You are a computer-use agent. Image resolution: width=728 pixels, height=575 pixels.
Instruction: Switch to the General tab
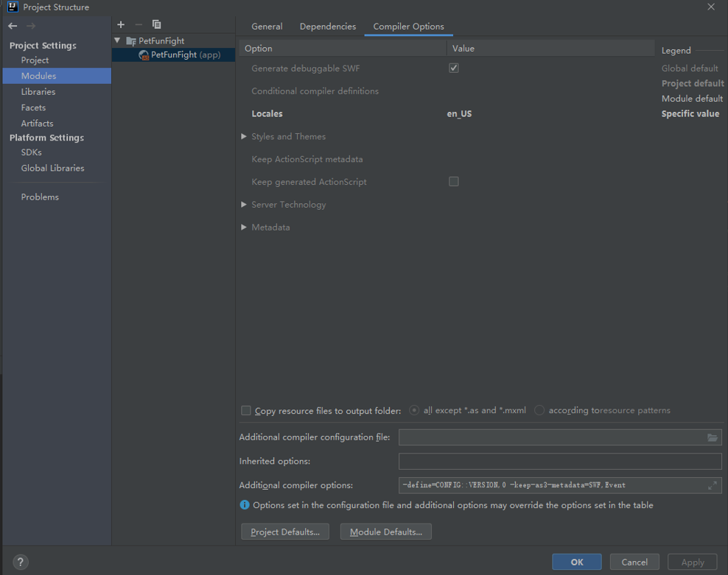click(x=267, y=27)
